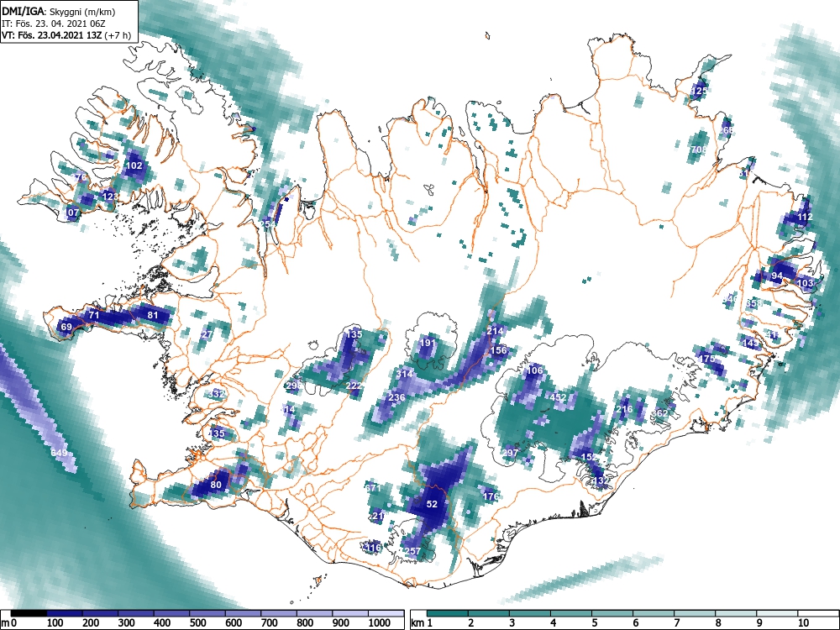Image resolution: width=840 pixels, height=630 pixels.
Task: Click the visibility value '175' on the map
Action: tap(707, 359)
